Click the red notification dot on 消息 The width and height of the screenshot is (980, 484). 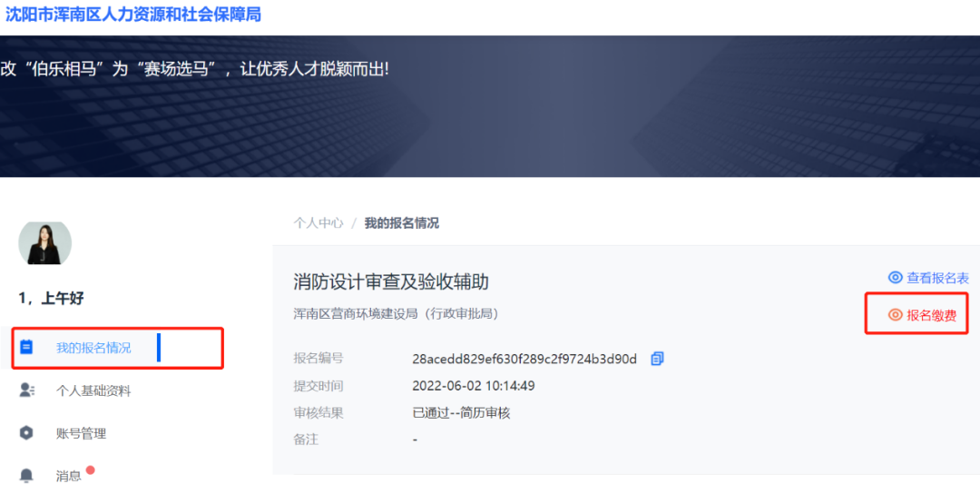pos(90,470)
